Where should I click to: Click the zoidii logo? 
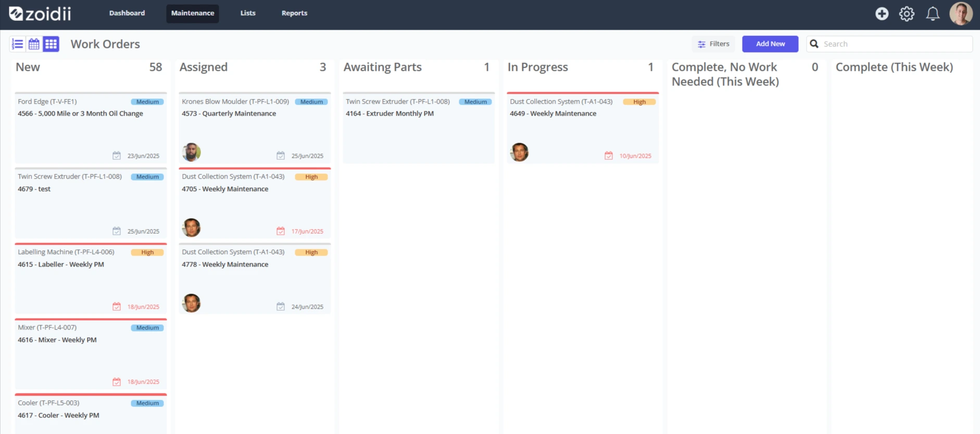40,14
